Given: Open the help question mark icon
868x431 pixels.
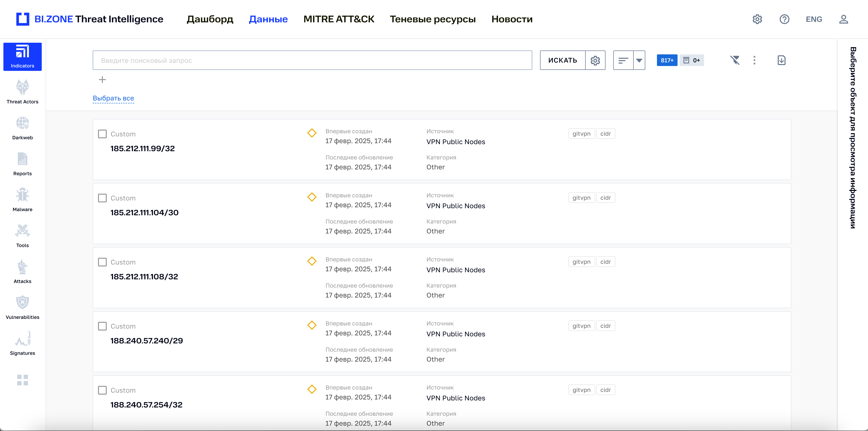Looking at the screenshot, I should (x=784, y=19).
